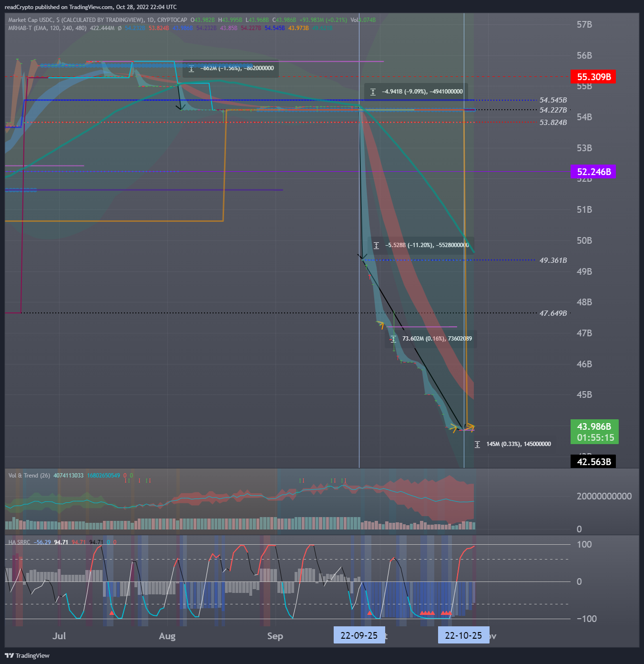
Task: Click the 49.361B horizontal line label
Action: click(x=553, y=260)
